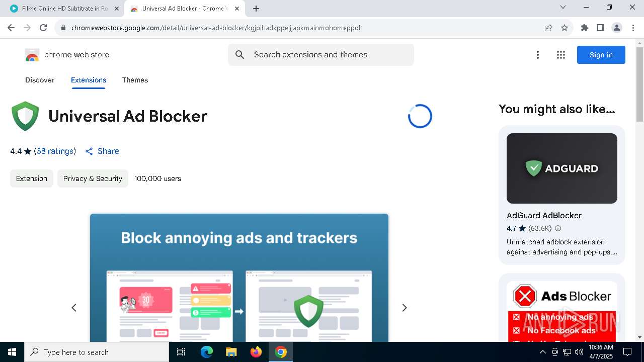
Task: Click the Extension category chip
Action: (x=32, y=178)
